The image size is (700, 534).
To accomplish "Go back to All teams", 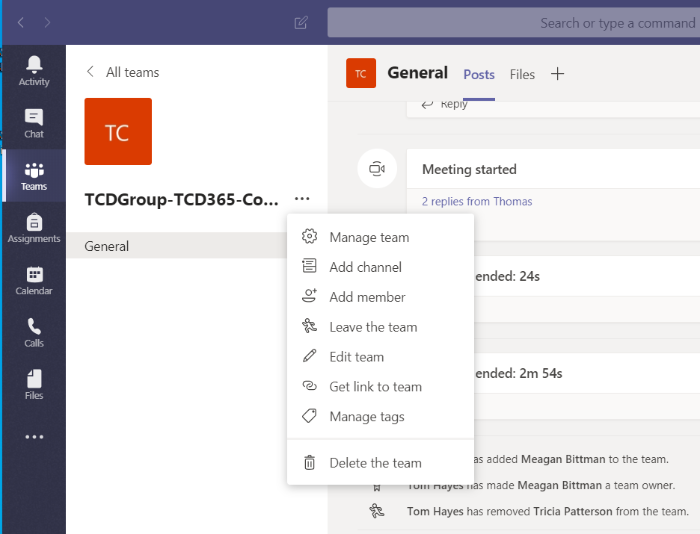I will tap(122, 72).
